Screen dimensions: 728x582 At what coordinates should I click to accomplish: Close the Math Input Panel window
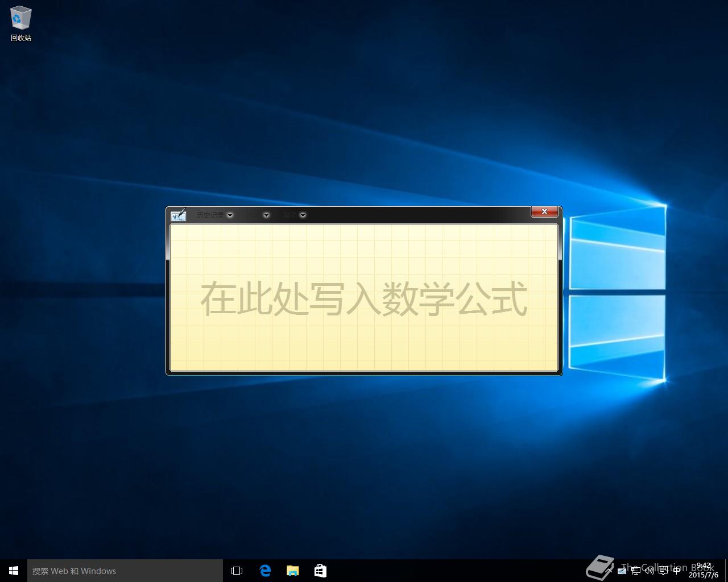click(544, 211)
